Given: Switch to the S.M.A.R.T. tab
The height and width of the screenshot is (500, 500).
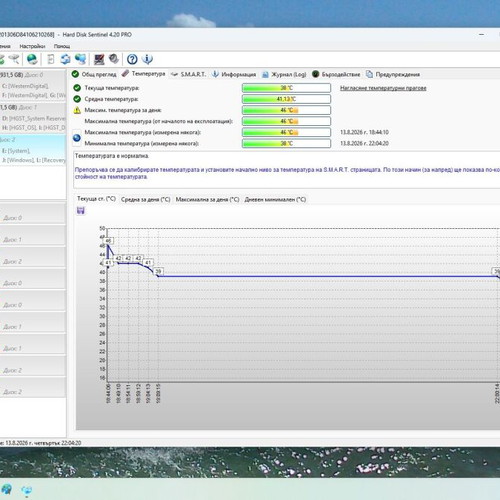Looking at the screenshot, I should [189, 74].
